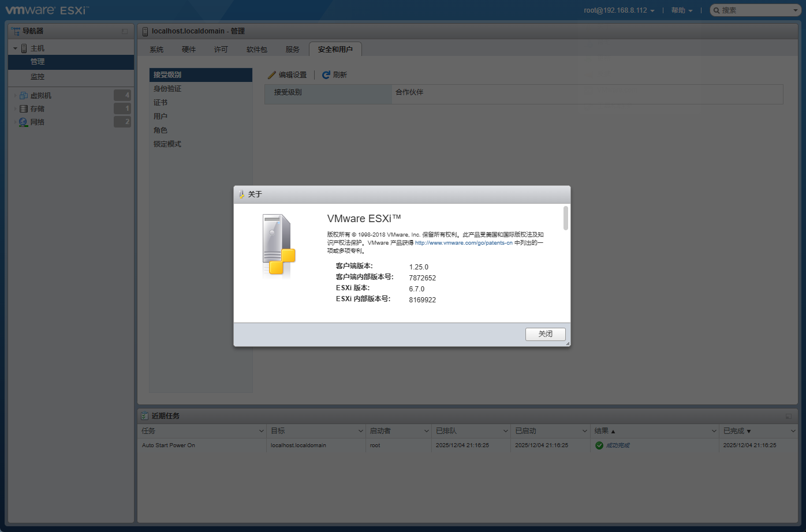The image size is (806, 532).
Task: Click the pencil icon for 编辑设置
Action: [x=272, y=75]
